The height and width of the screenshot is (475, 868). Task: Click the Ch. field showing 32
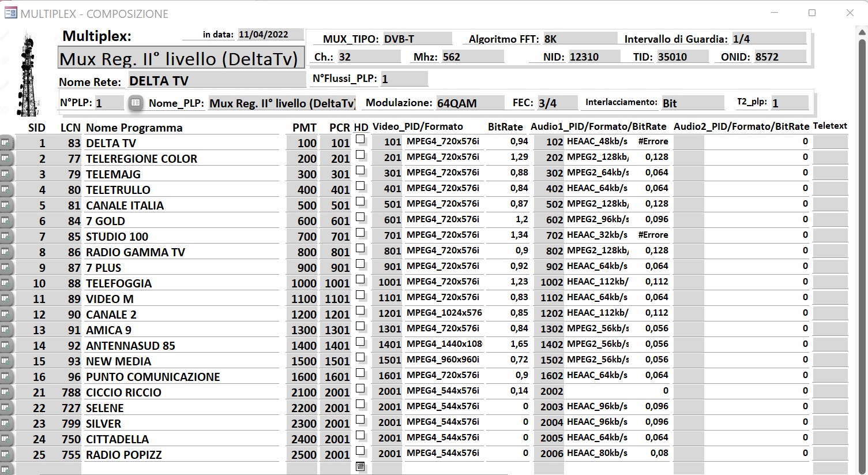[x=369, y=57]
